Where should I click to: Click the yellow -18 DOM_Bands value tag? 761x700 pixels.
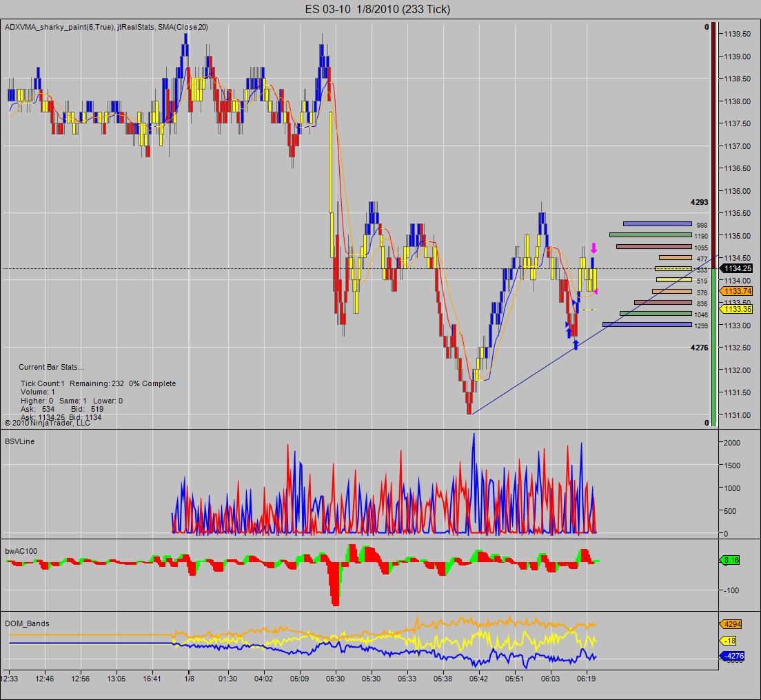[728, 641]
